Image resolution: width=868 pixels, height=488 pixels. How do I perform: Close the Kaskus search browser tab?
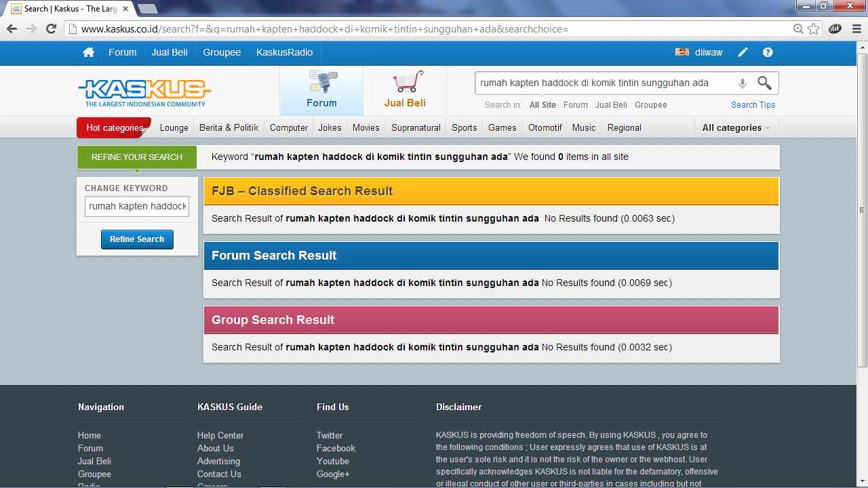coord(125,9)
